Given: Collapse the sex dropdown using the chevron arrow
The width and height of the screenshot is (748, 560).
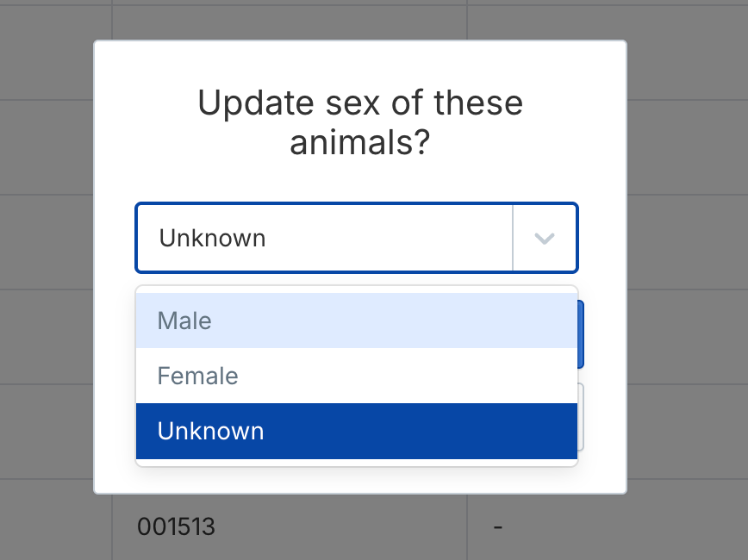Looking at the screenshot, I should 545,238.
